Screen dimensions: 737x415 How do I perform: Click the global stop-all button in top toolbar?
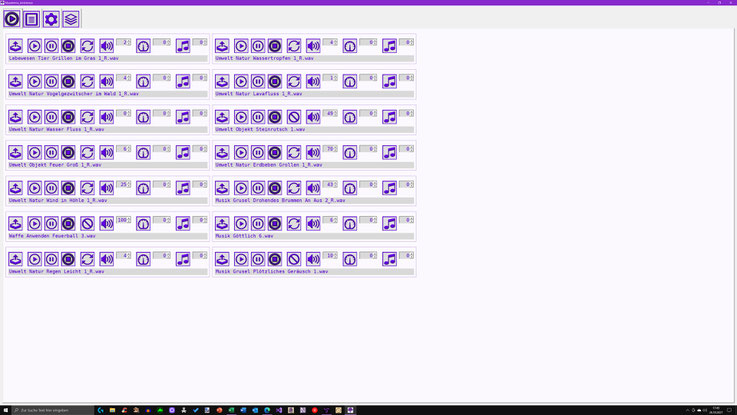[31, 19]
